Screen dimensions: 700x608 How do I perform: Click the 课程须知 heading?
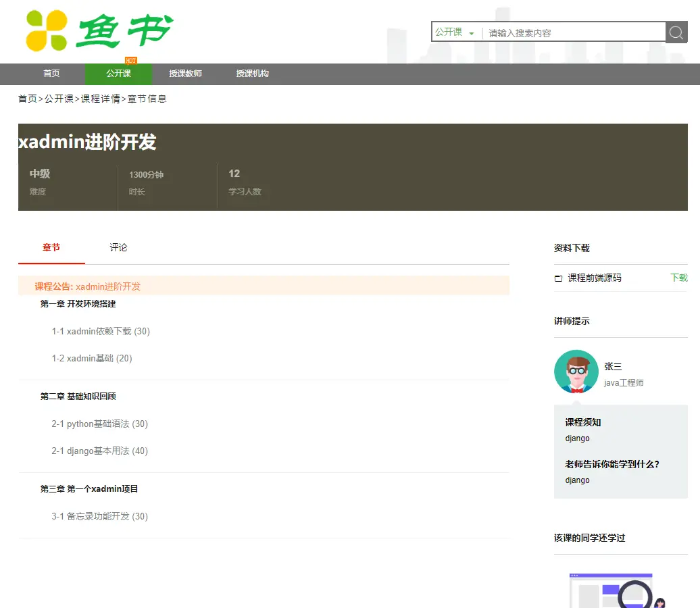(x=583, y=422)
